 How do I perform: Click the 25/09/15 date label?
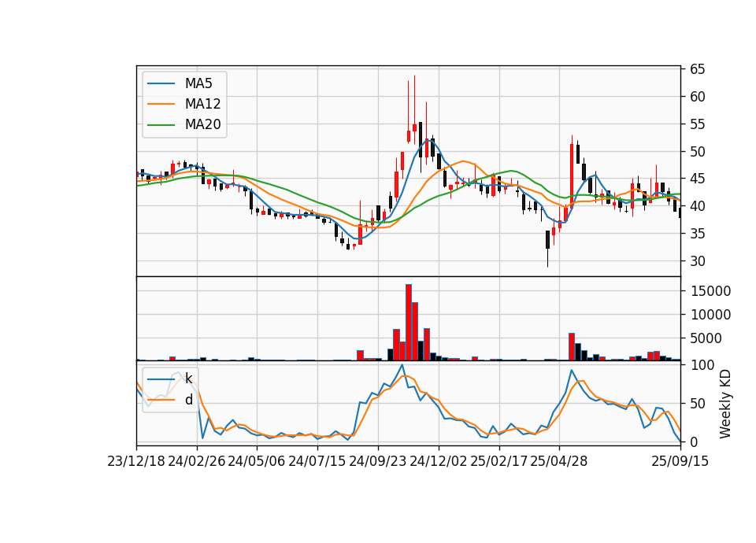coord(680,461)
